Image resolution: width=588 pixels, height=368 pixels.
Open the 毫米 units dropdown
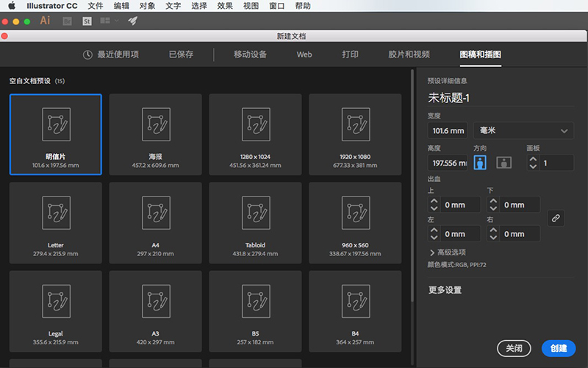[x=523, y=131]
